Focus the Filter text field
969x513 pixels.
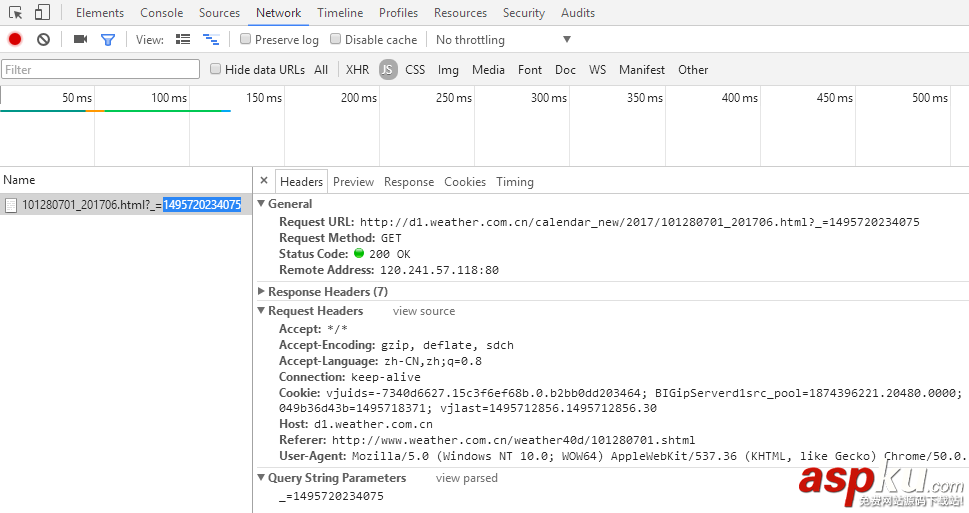pos(101,69)
